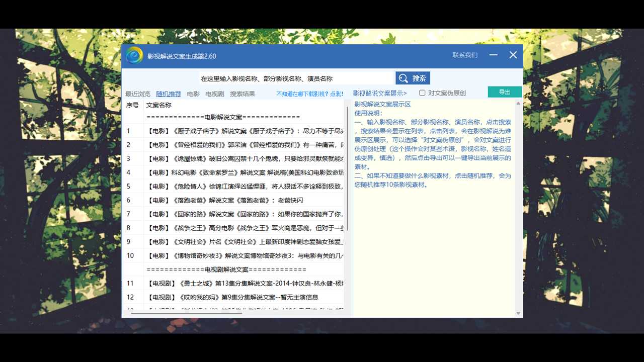The image size is (644, 362).
Task: Click the movie name search input field
Action: (x=296, y=79)
